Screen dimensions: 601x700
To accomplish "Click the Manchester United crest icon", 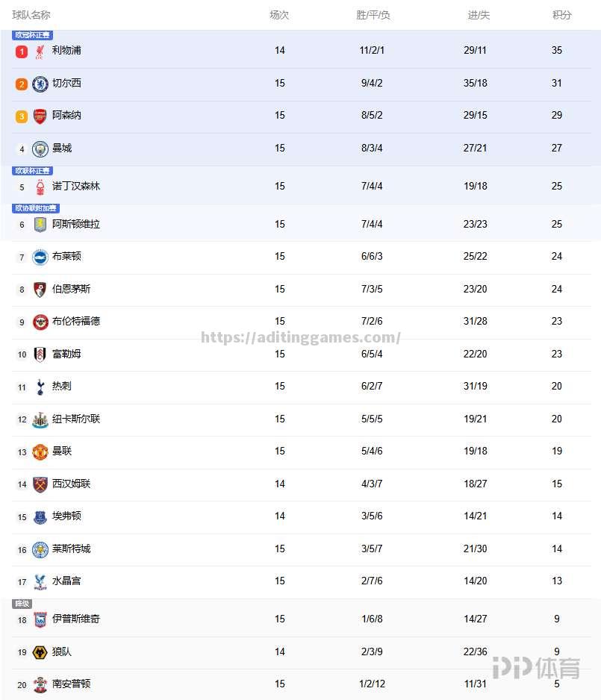I will click(x=40, y=451).
